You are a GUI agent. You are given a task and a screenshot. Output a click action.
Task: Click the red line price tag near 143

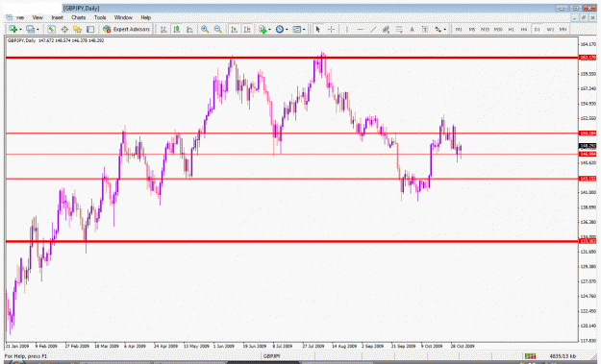coord(588,179)
